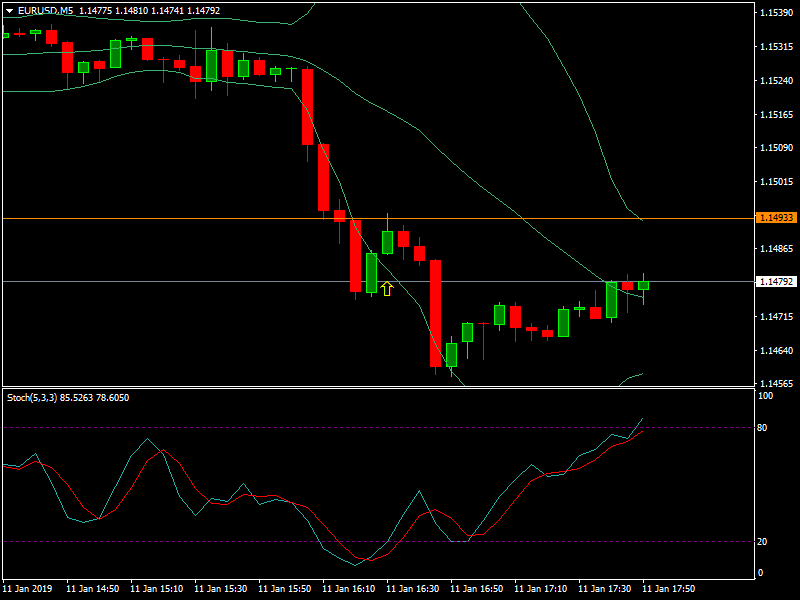Click the stochastic 100 level label

click(765, 396)
